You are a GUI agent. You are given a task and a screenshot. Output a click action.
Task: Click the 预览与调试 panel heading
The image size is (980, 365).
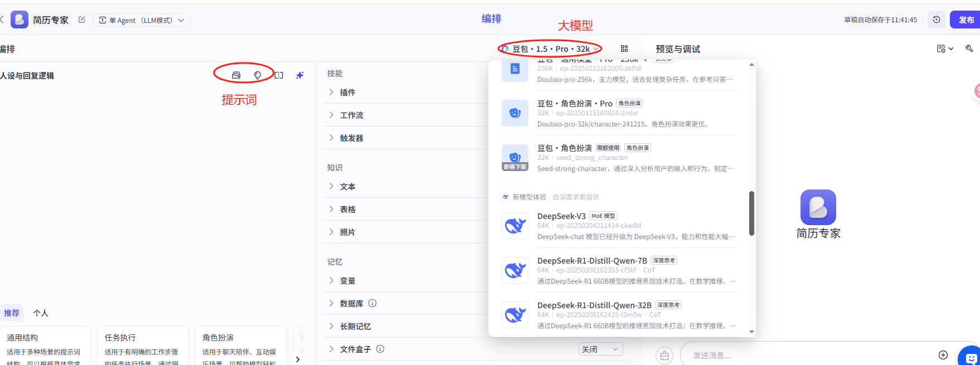(678, 49)
